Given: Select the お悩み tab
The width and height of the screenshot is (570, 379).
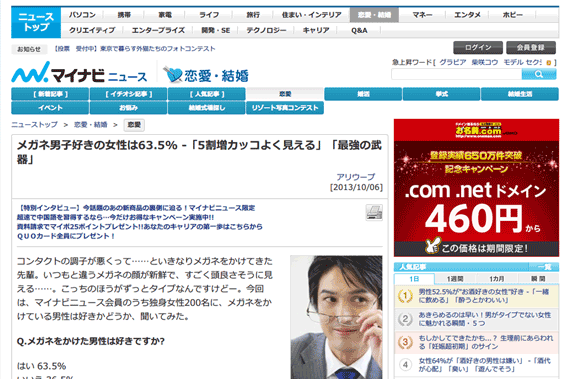Looking at the screenshot, I should [128, 108].
